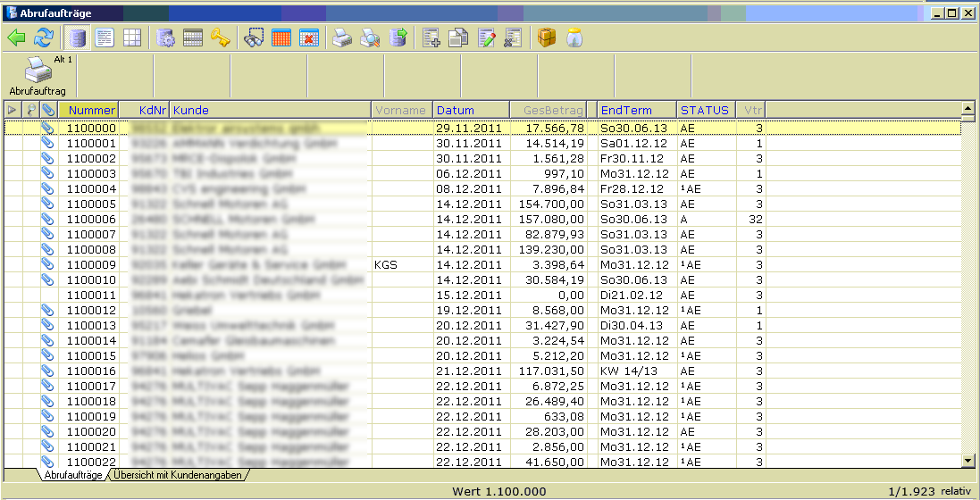Image resolution: width=980 pixels, height=500 pixels.
Task: Click the delete record icon
Action: point(513,37)
